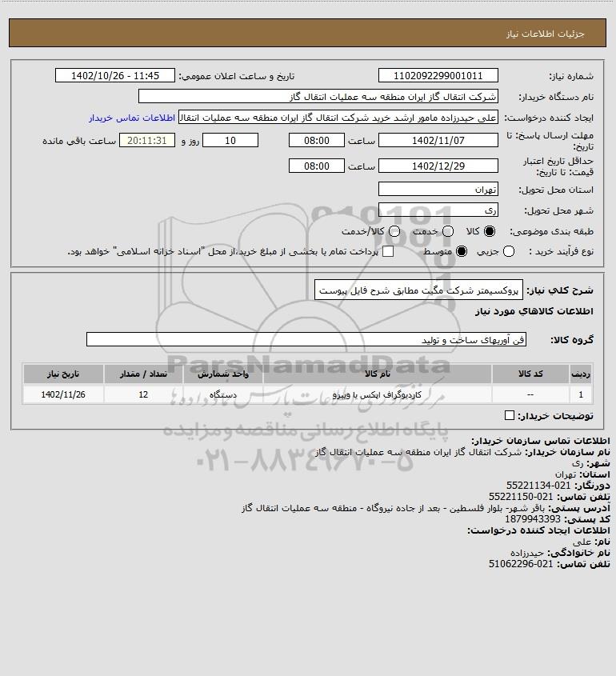
Task: Click the phone number 55221150-021
Action: (521, 497)
